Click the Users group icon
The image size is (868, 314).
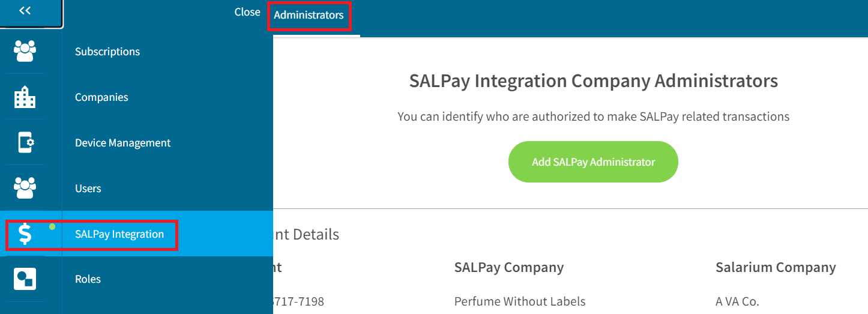tap(25, 188)
